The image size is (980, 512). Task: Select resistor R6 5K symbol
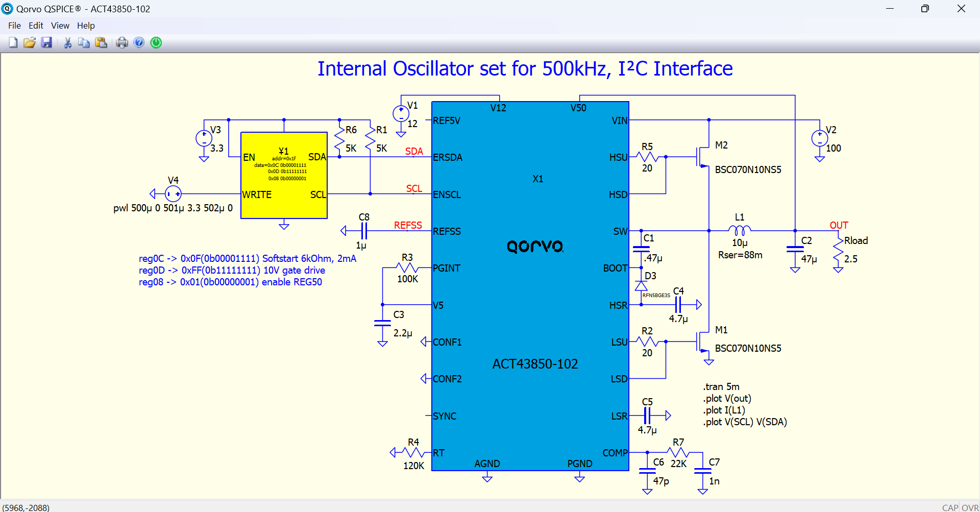point(339,138)
